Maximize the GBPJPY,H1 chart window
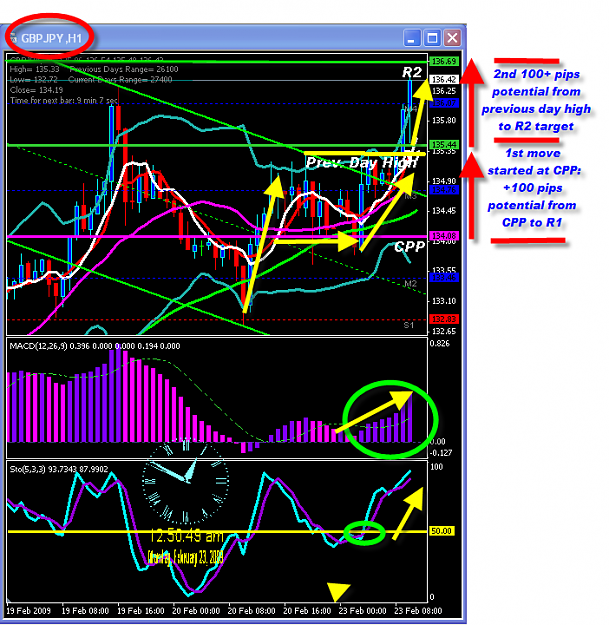This screenshot has height=625, width=609. [432, 38]
